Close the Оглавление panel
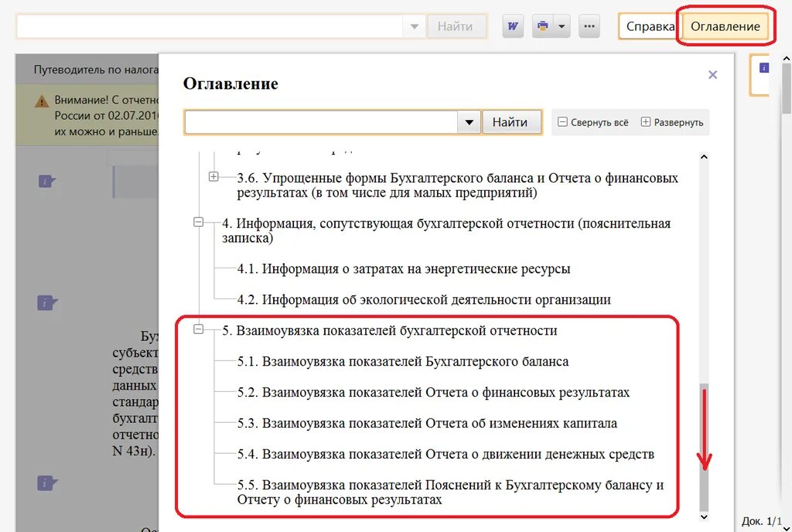The image size is (792, 532). pyautogui.click(x=712, y=75)
